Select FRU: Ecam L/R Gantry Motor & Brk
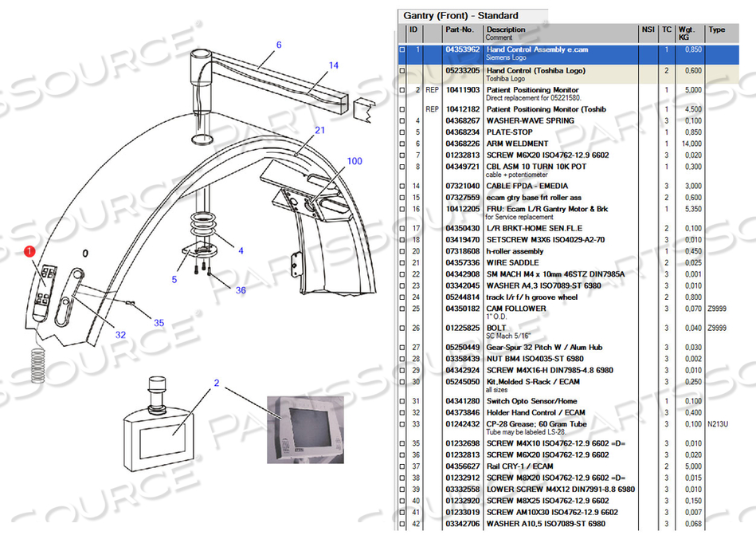The height and width of the screenshot is (539, 756). pos(546,210)
